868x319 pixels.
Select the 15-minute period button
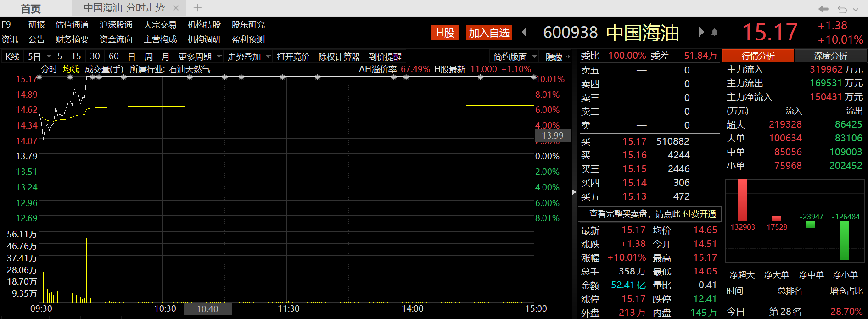pos(76,56)
